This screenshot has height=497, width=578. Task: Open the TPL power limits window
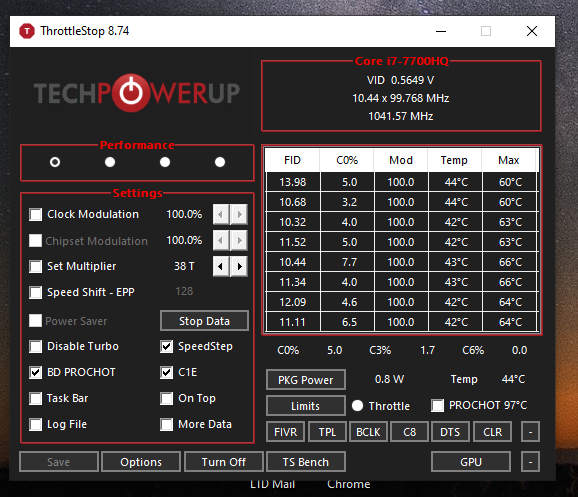[327, 432]
